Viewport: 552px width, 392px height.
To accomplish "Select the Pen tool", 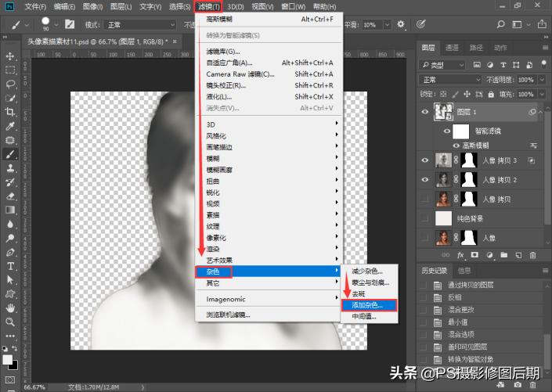I will click(10, 252).
